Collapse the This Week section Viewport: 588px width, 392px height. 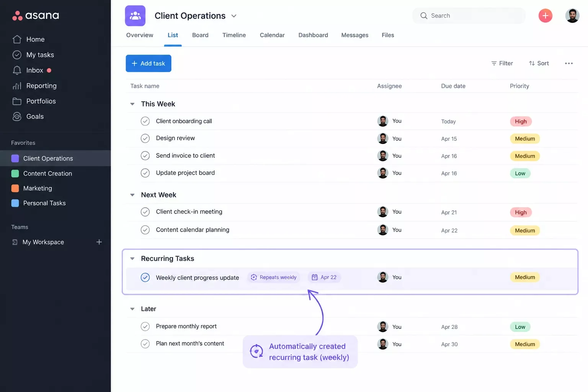pyautogui.click(x=132, y=104)
